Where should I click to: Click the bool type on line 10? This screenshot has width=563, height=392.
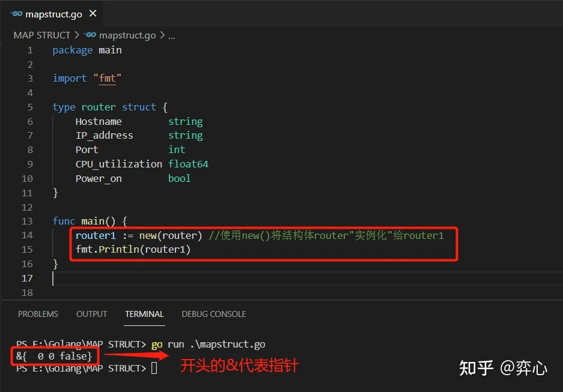tap(180, 178)
